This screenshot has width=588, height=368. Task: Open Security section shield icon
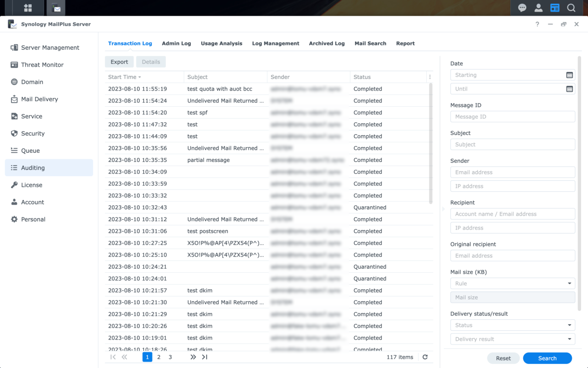[14, 133]
